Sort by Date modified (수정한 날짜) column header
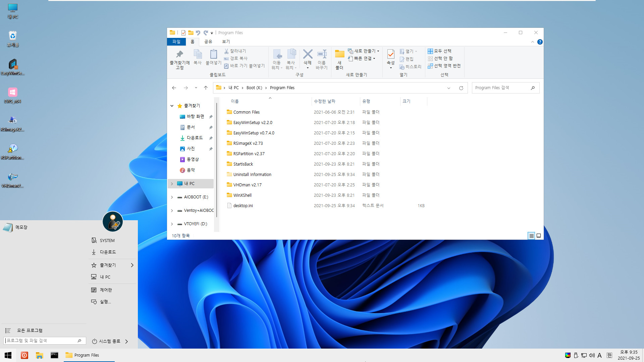This screenshot has height=362, width=644. point(335,101)
